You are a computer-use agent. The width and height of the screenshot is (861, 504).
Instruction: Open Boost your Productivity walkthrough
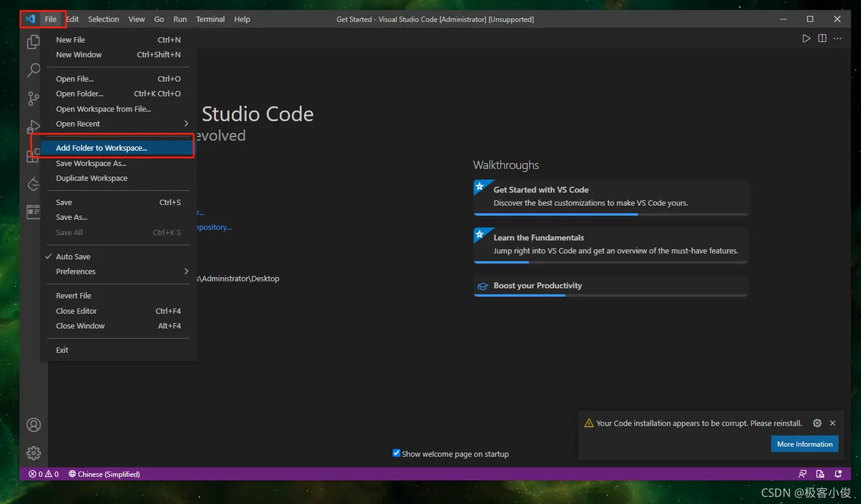point(611,286)
